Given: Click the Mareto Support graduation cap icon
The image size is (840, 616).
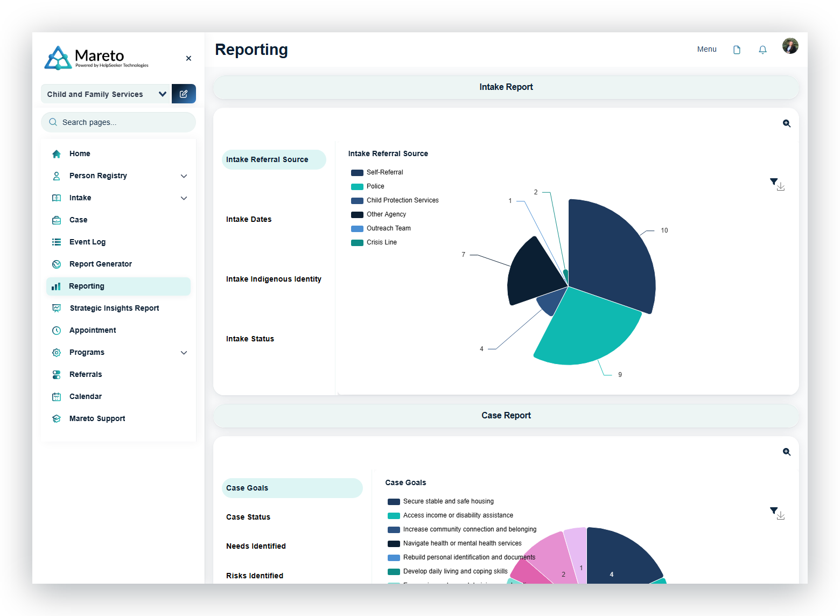Looking at the screenshot, I should click(57, 419).
